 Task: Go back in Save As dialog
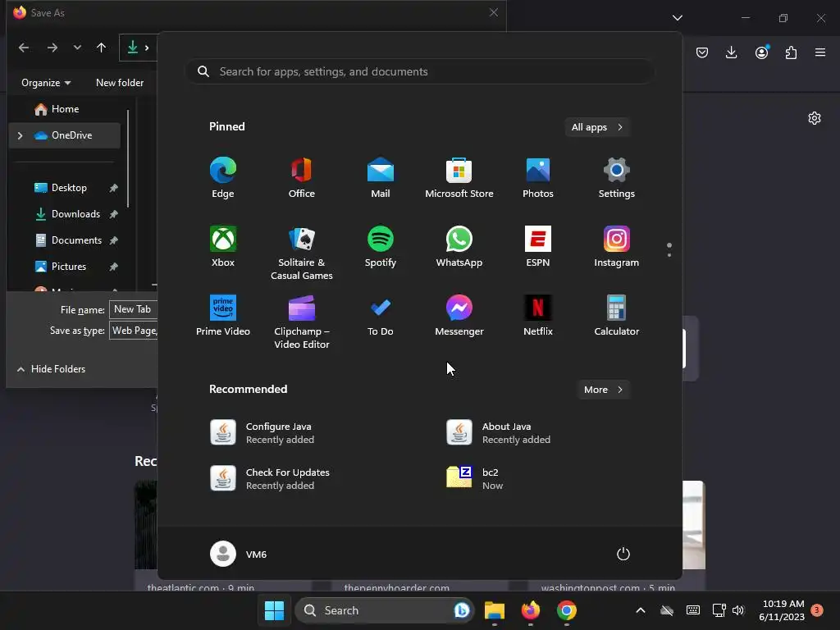click(24, 48)
